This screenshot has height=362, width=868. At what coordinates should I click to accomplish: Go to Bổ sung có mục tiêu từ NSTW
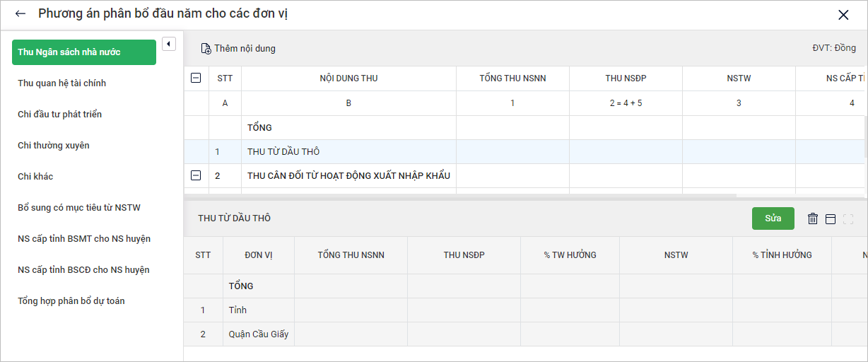coord(79,208)
